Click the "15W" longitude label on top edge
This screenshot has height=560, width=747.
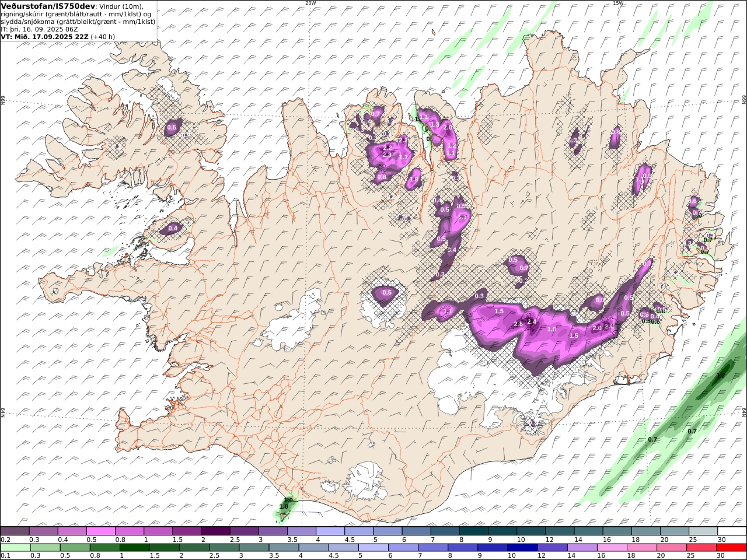point(618,3)
